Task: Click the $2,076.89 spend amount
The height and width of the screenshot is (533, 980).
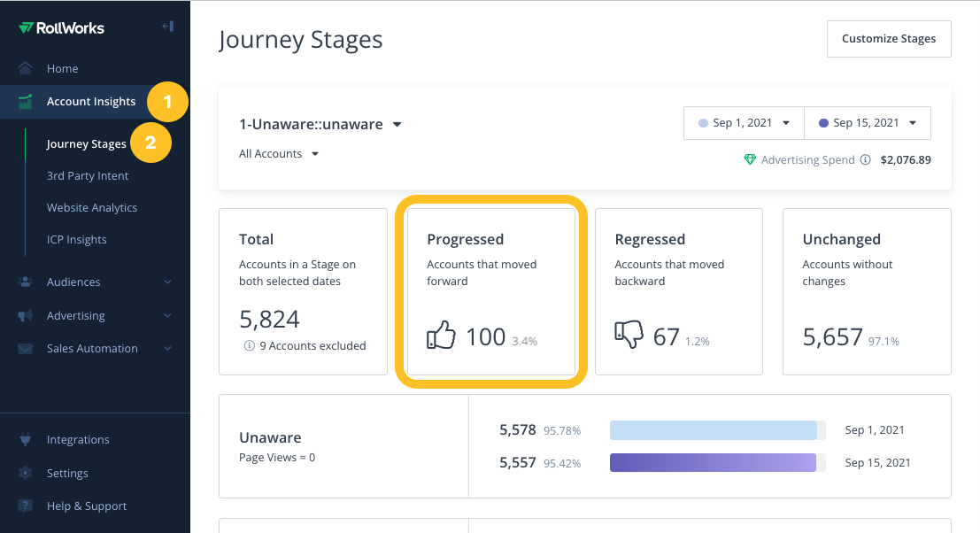Action: tap(906, 160)
